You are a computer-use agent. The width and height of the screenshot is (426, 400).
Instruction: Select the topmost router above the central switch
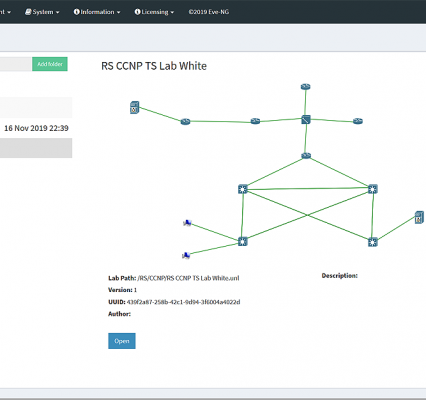coord(306,87)
